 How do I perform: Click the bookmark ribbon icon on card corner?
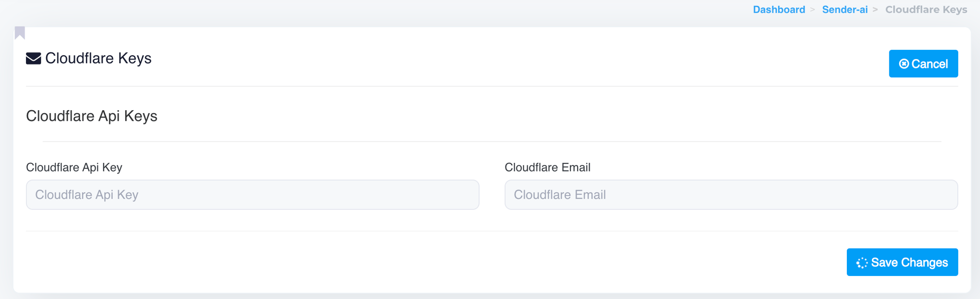coord(20,33)
